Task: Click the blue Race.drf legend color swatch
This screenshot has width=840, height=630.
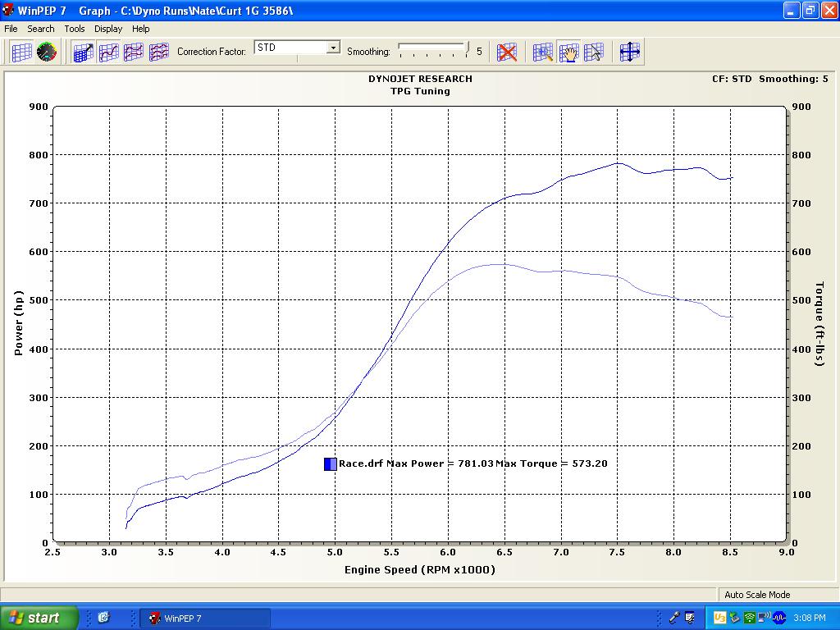Action: point(330,463)
